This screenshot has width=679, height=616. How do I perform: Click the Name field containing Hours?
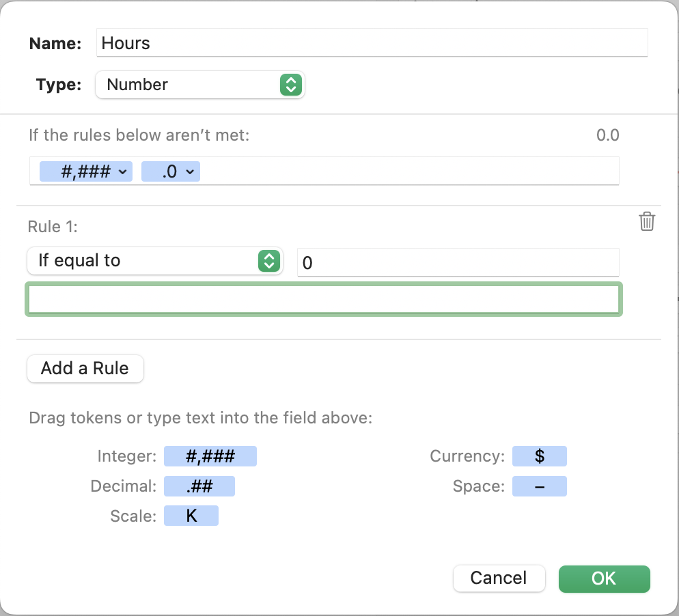(372, 43)
